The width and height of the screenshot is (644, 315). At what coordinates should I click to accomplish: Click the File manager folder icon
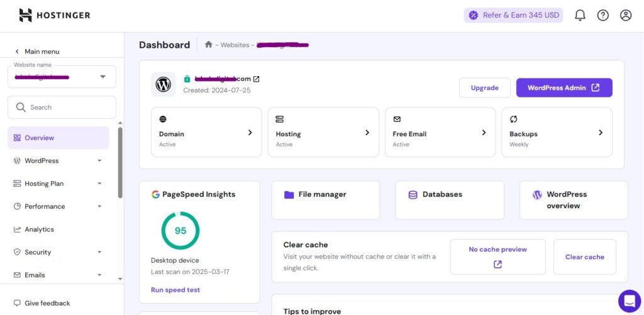pyautogui.click(x=289, y=195)
